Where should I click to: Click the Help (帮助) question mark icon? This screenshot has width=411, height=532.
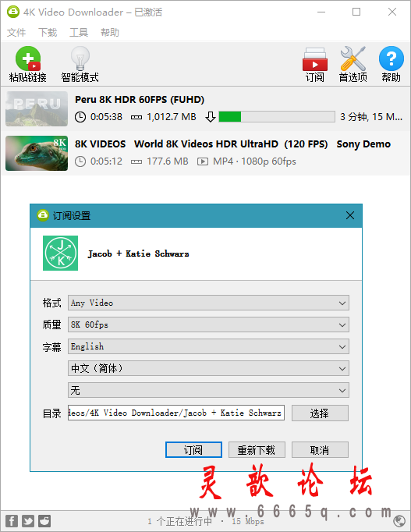[392, 59]
